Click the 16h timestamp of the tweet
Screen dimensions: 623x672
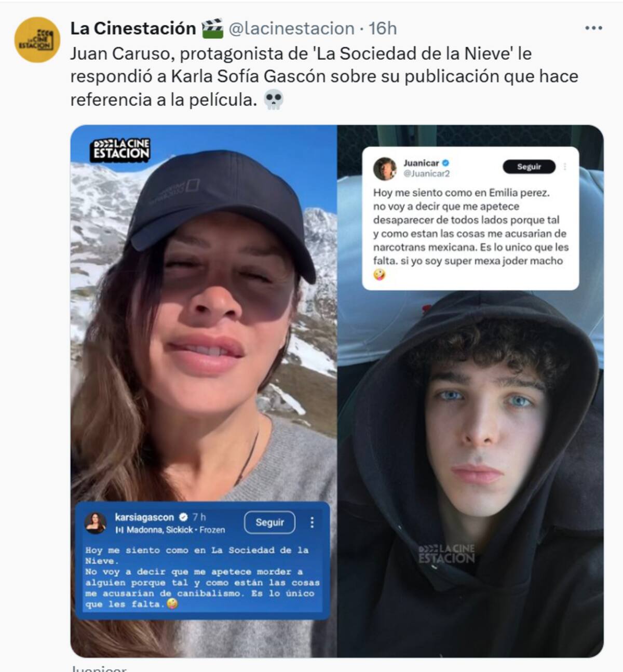click(x=383, y=28)
